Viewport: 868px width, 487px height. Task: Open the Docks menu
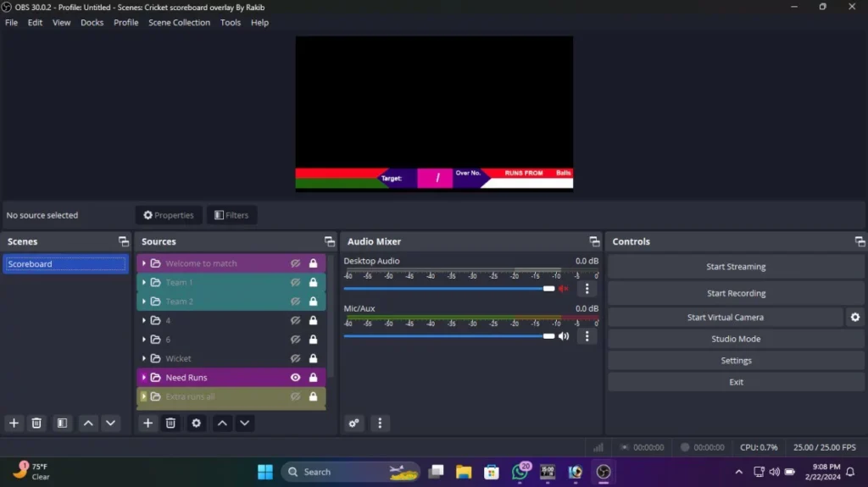point(92,23)
